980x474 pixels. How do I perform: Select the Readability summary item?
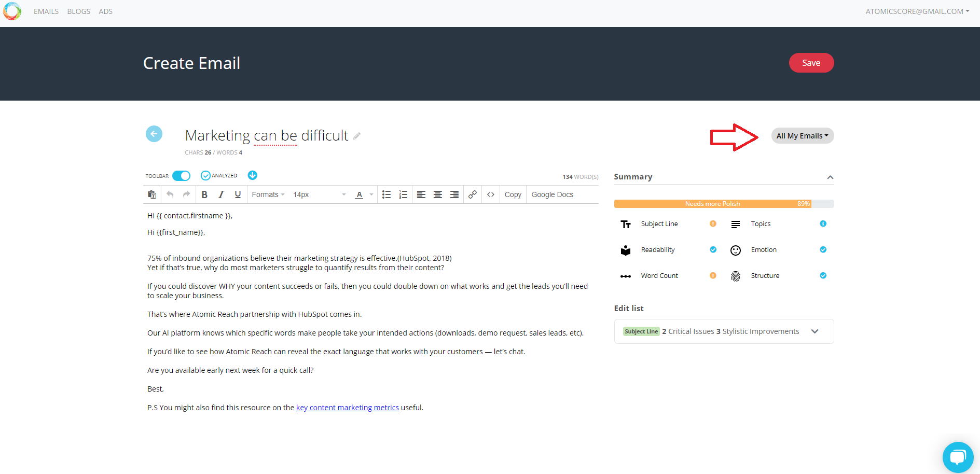(658, 249)
